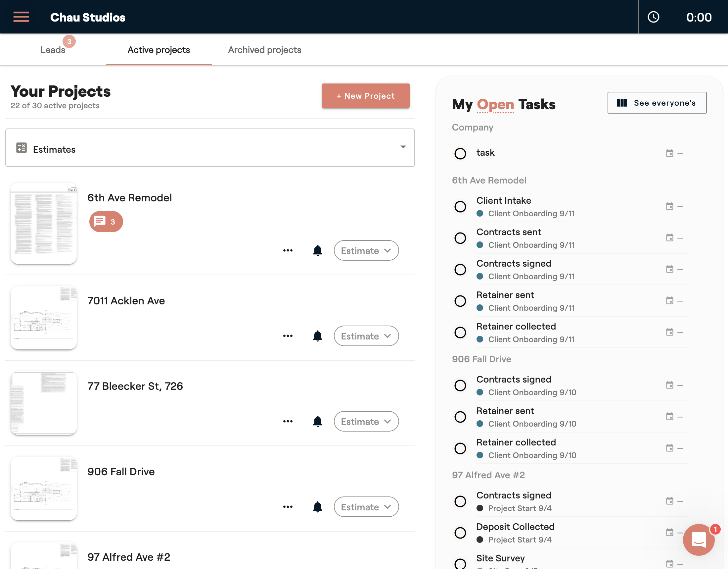Click the timer clock icon

pos(653,17)
